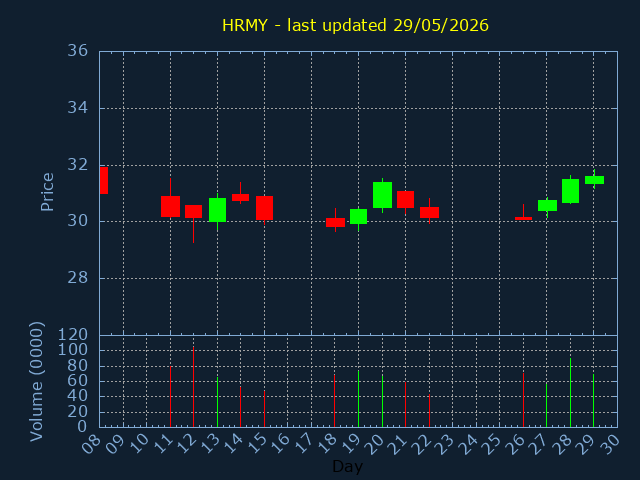Screen dimensions: 640x480
Task: Click the volume axis tick "40"
Action: 78,396
